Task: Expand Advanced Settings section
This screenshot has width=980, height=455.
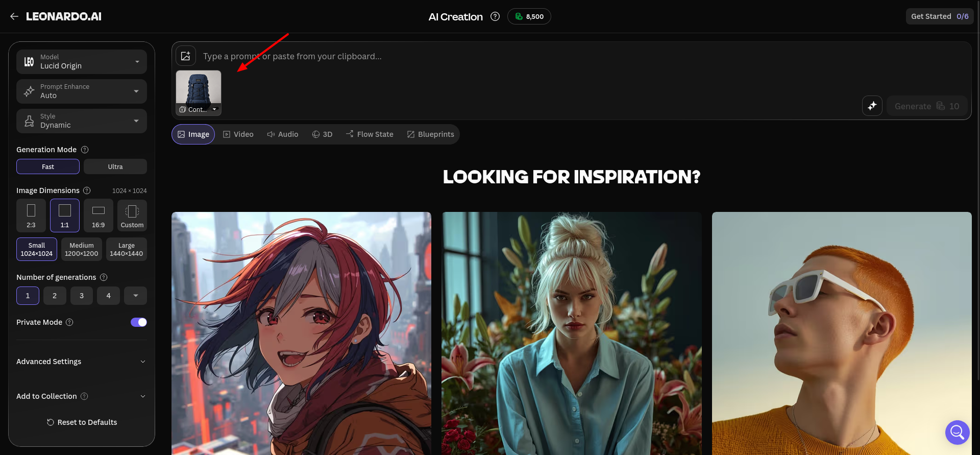Action: [82, 362]
